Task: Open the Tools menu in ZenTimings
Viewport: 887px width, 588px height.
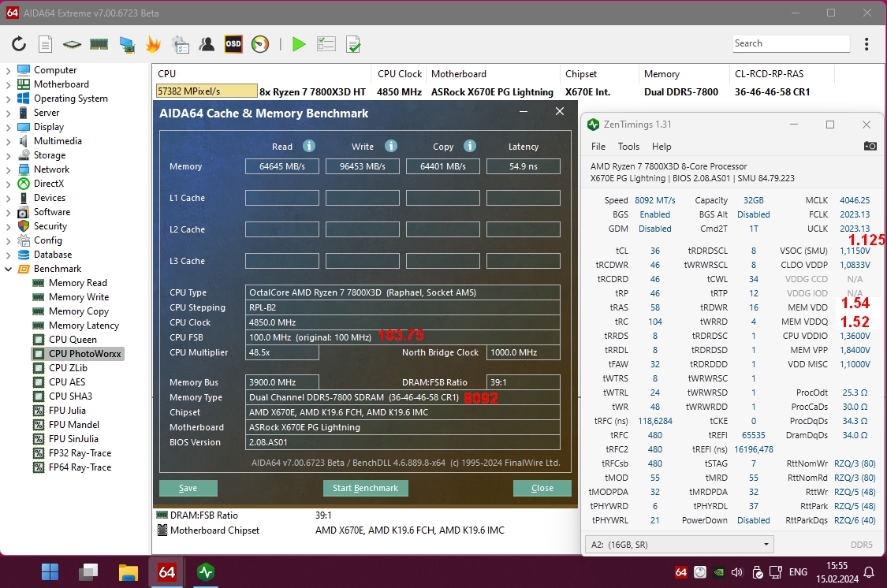Action: (x=628, y=147)
